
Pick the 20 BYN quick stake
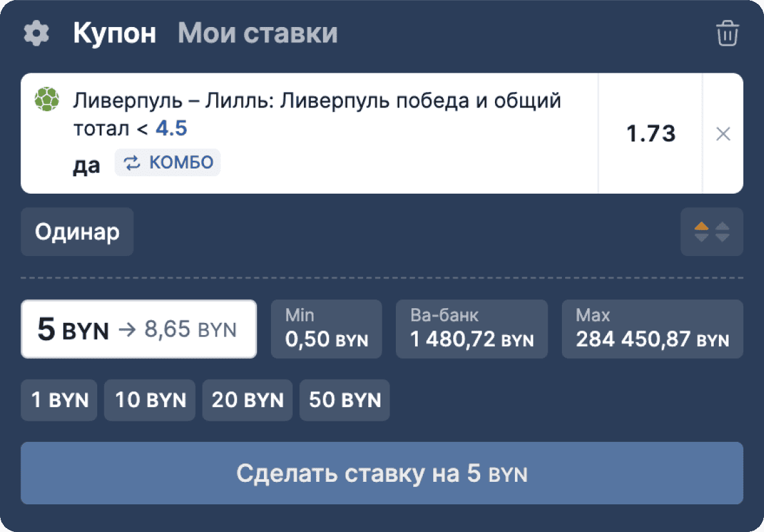click(x=247, y=400)
